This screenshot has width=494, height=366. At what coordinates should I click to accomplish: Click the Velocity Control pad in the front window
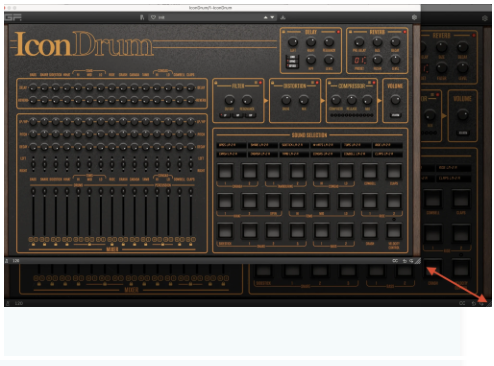point(394,231)
